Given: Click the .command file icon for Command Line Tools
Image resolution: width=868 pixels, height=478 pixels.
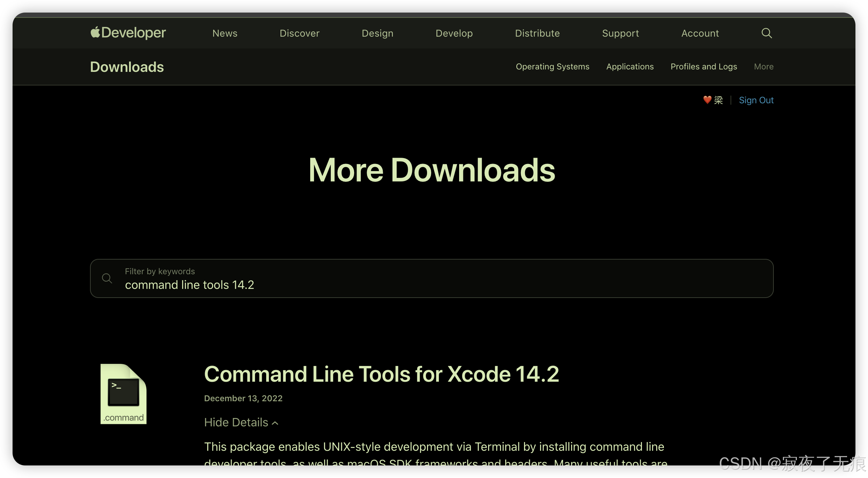Looking at the screenshot, I should point(124,394).
